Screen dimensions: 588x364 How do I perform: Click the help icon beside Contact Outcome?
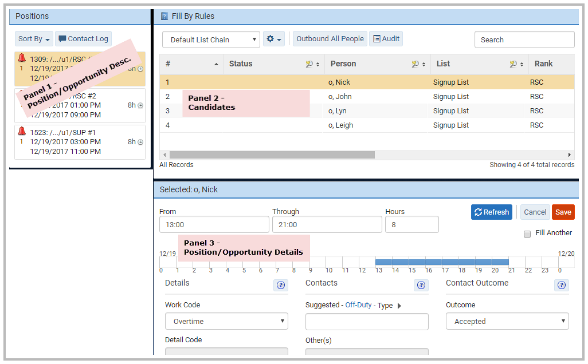pyautogui.click(x=562, y=285)
